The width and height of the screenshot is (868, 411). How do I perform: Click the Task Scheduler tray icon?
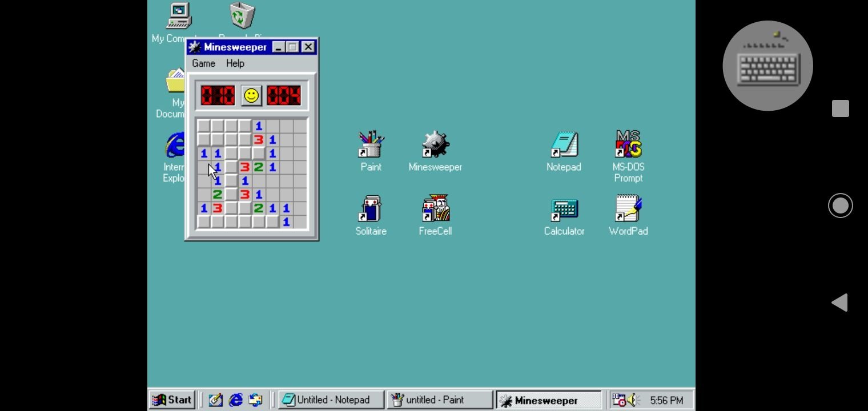click(x=619, y=400)
